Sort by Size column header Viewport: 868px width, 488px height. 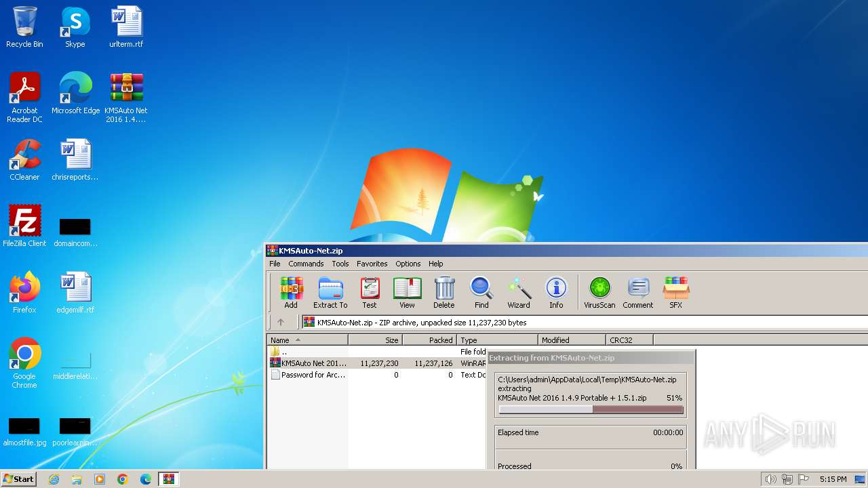376,340
